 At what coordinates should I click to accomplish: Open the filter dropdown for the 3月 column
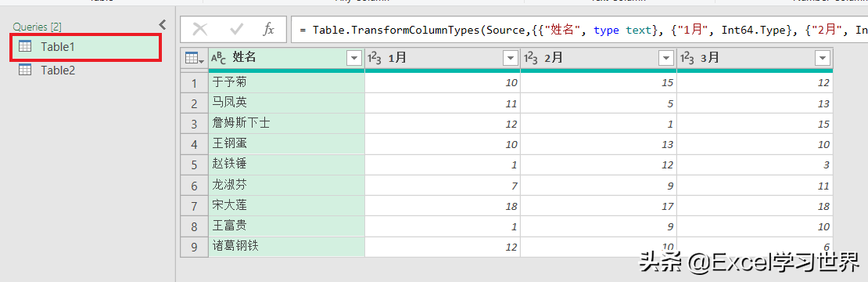point(823,58)
